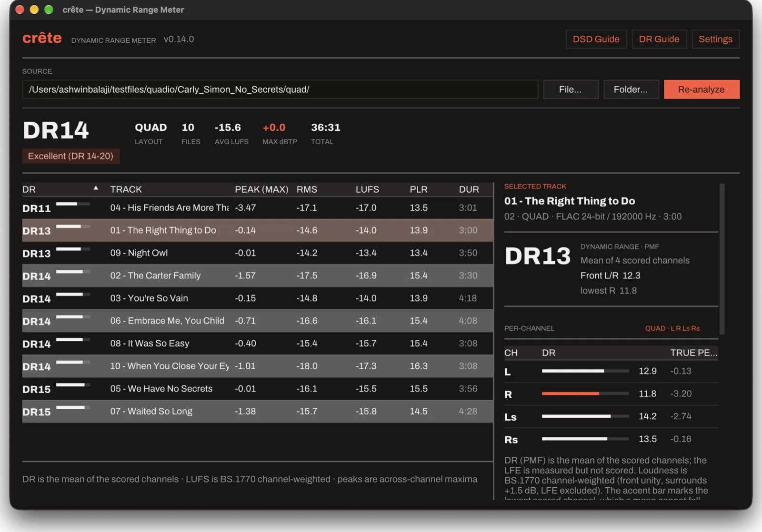
Task: Select track 10 - When You Close Your Eyes
Action: pyautogui.click(x=258, y=366)
